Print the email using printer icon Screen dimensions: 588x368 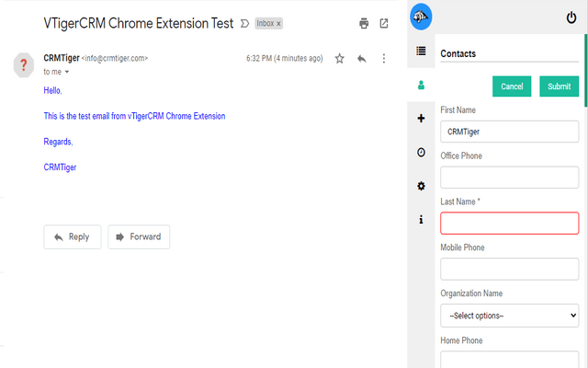364,23
